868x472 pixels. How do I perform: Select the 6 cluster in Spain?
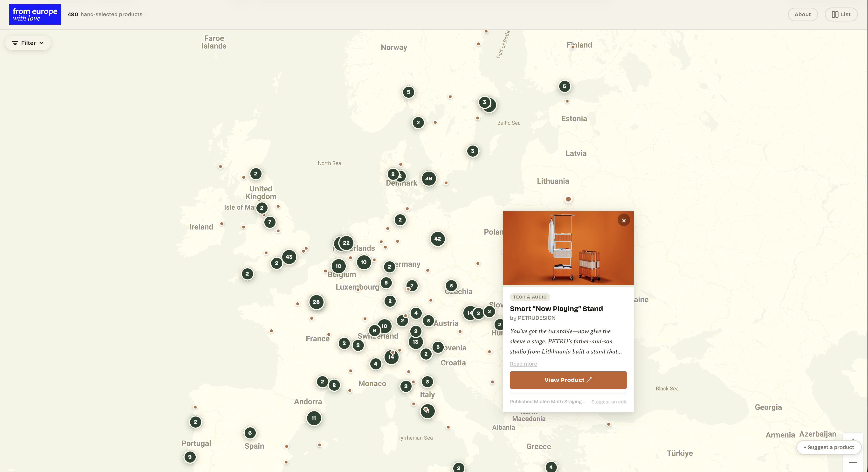250,433
